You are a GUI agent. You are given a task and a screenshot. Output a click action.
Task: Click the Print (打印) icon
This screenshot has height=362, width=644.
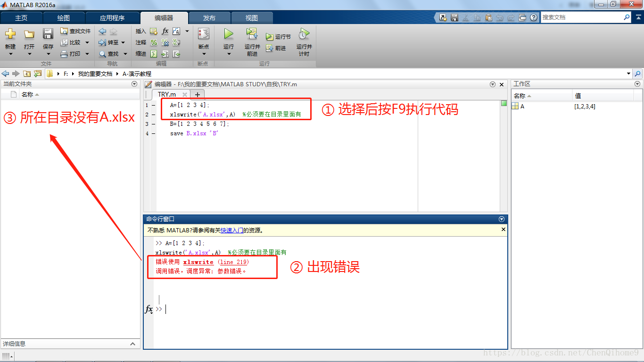[x=64, y=54]
